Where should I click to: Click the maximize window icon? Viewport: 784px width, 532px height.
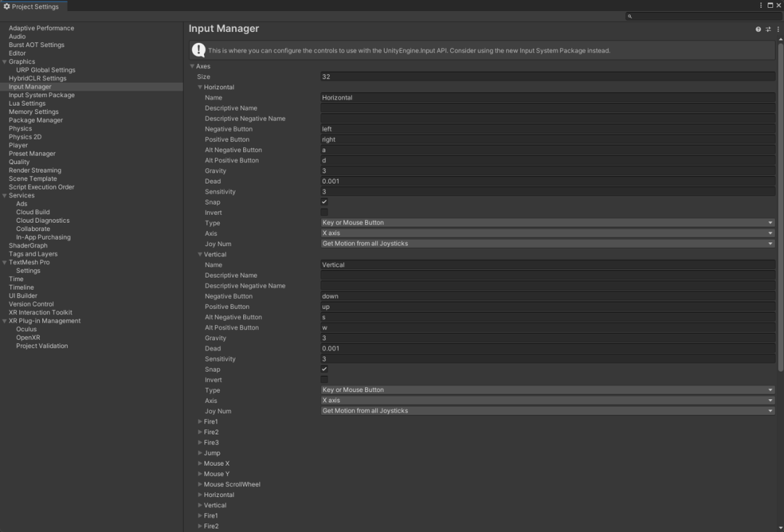770,4
